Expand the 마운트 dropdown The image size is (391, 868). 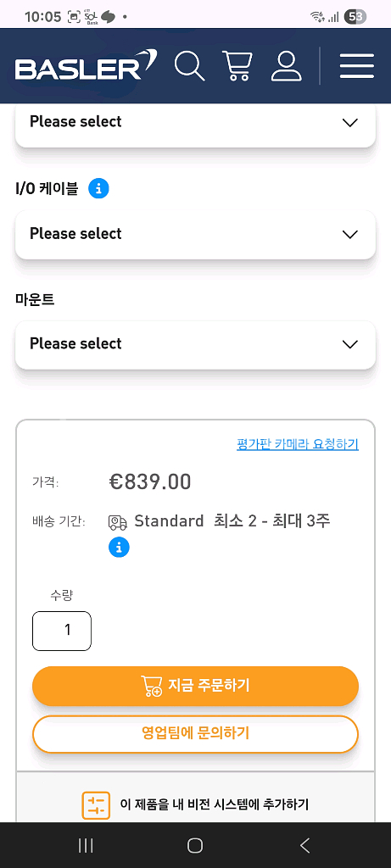pyautogui.click(x=195, y=344)
